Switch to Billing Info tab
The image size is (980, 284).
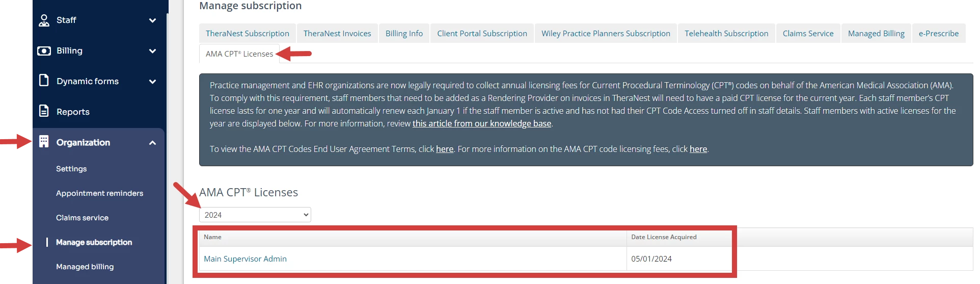coord(404,33)
